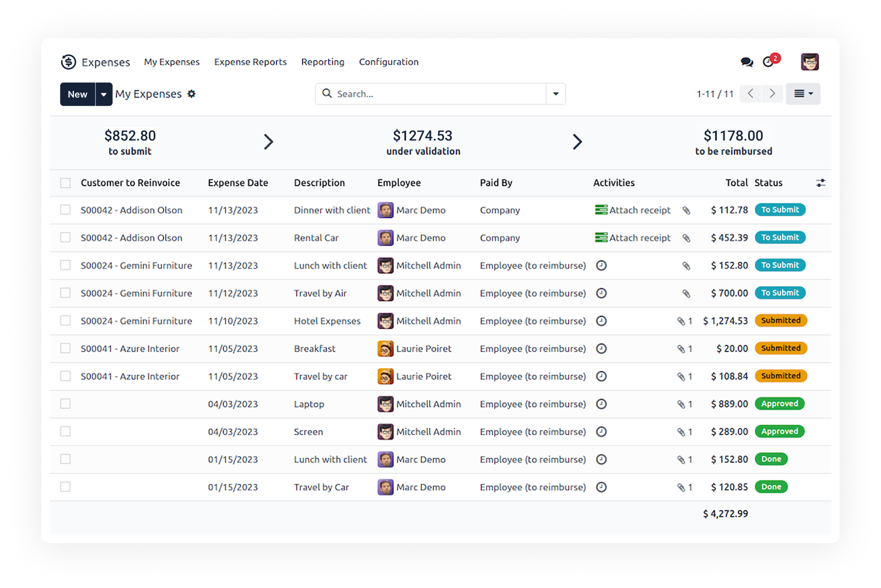Click Attach receipt icon in Rental Car row
The width and height of the screenshot is (881, 588).
(601, 238)
